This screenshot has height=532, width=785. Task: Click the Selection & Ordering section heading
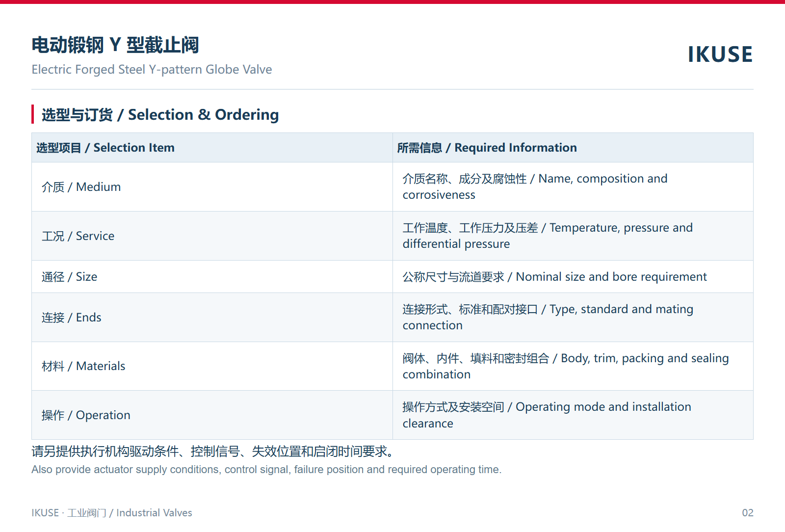(160, 114)
